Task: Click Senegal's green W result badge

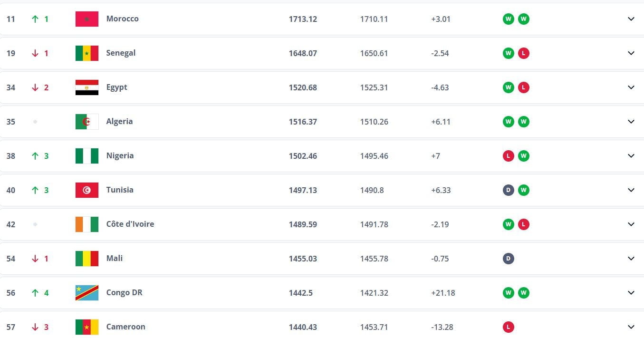Action: point(509,53)
